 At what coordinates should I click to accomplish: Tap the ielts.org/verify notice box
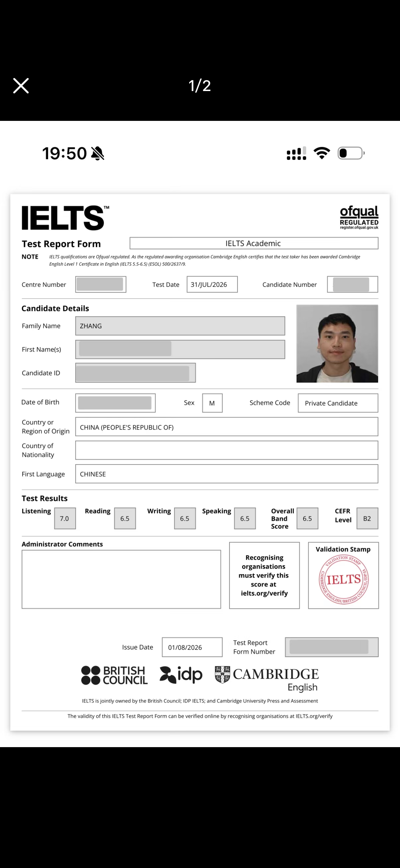[x=264, y=575]
